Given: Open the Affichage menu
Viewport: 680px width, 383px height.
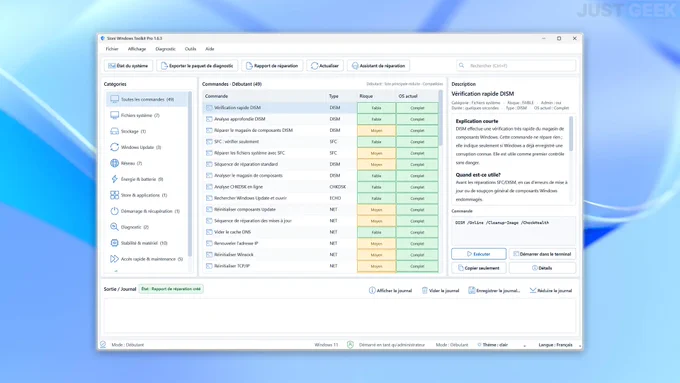Looking at the screenshot, I should click(x=137, y=49).
